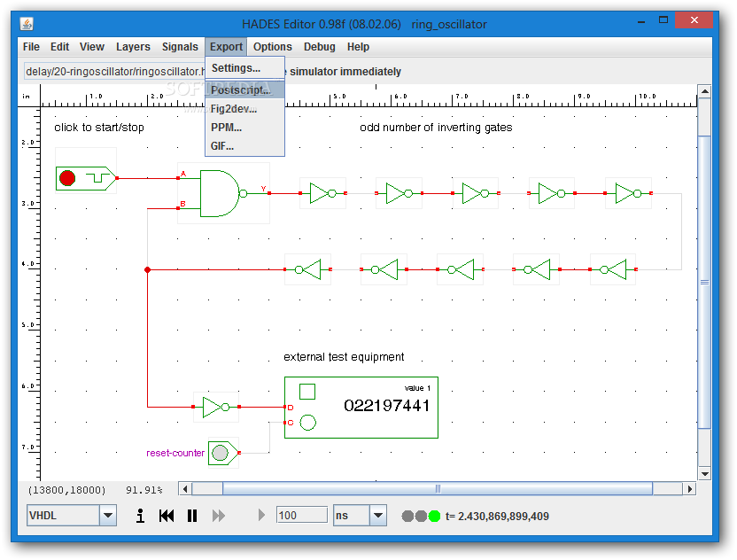Screen dimensions: 737x560
Task: Open the Layers menu
Action: point(133,47)
